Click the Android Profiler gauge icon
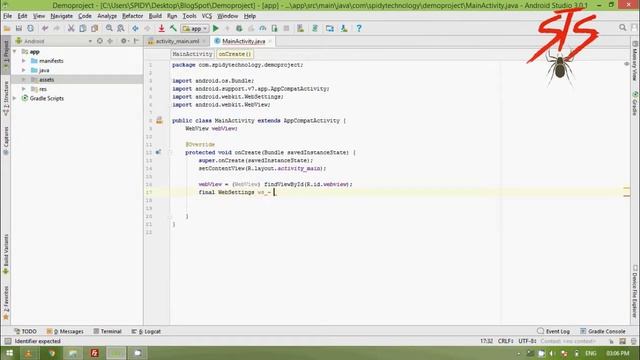Image resolution: width=640 pixels, height=360 pixels. click(263, 29)
